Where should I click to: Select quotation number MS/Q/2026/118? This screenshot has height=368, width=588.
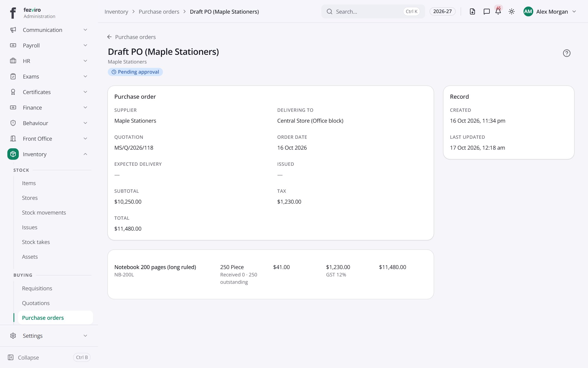(134, 148)
